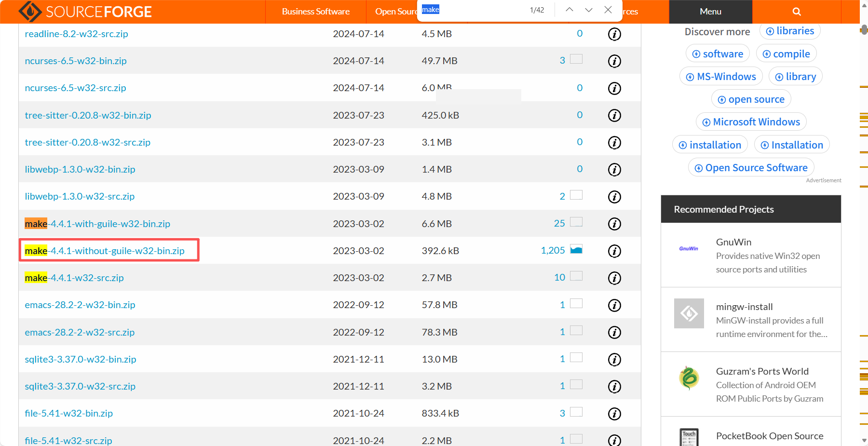868x446 pixels.
Task: Click date 2022-09-12 in emacs bin row
Action: tap(358, 305)
